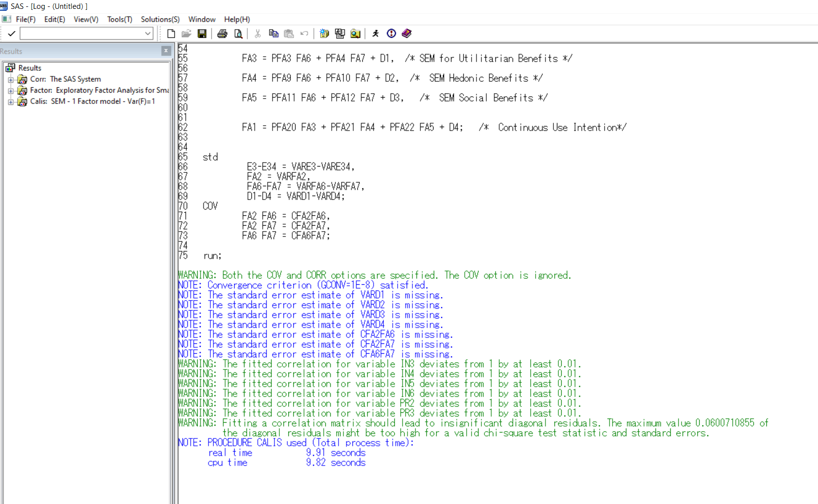Copy selection with the Copy icon

click(x=273, y=34)
